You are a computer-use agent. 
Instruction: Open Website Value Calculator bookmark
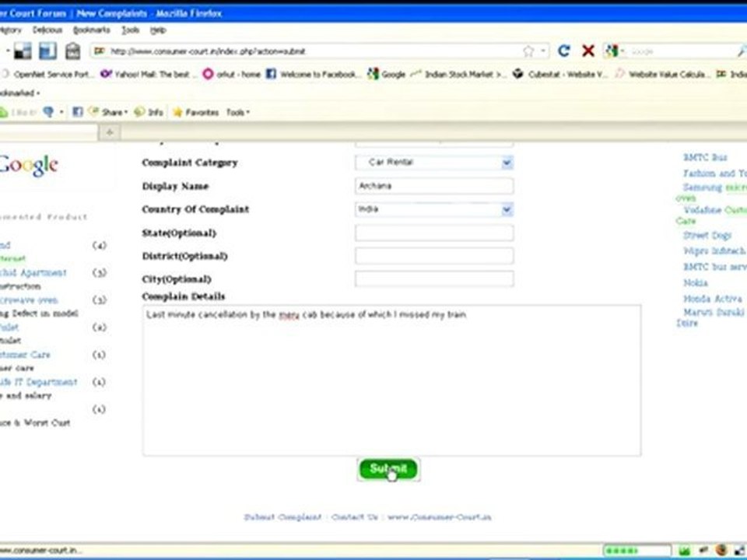662,75
